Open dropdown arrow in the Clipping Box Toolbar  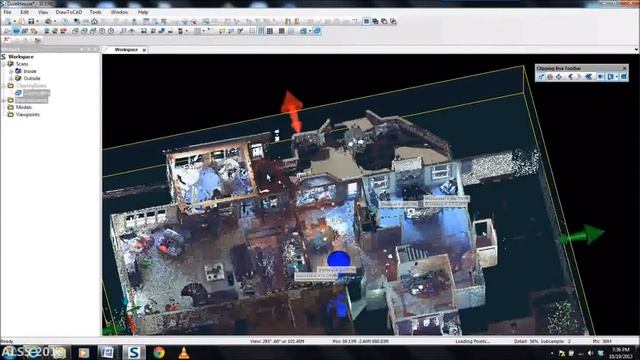point(617,77)
